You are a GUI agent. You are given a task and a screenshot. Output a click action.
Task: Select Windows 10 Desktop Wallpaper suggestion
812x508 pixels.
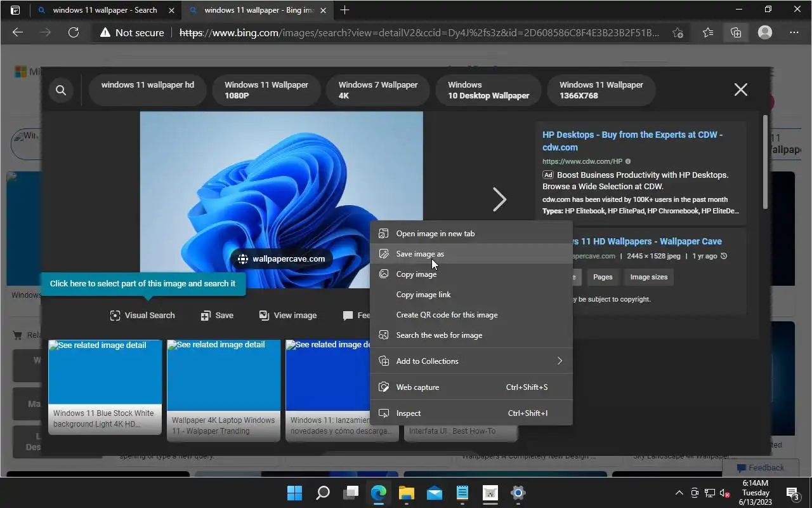[488, 90]
